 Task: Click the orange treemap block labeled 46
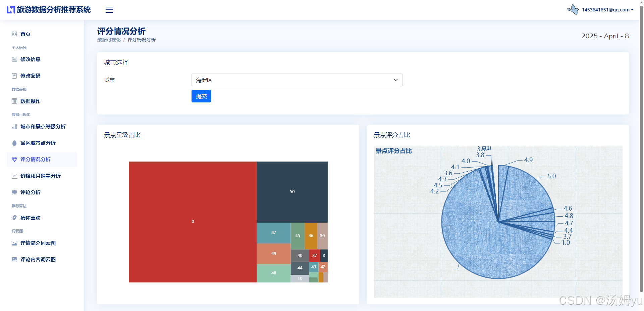click(311, 236)
